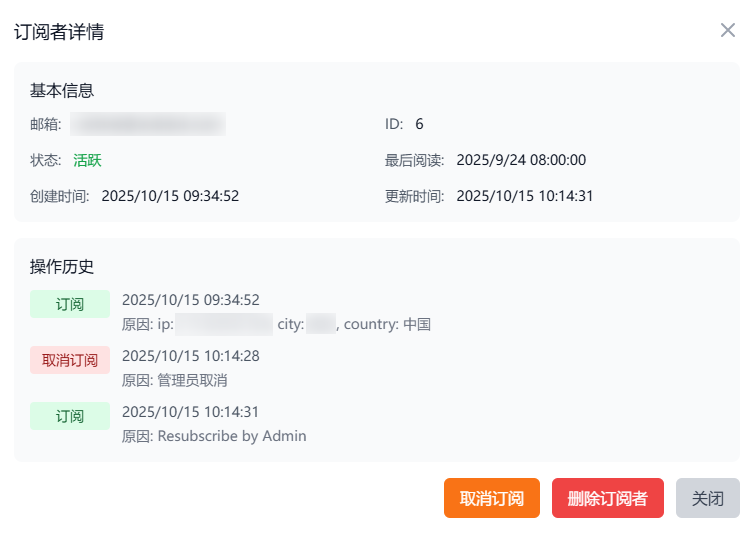Close the subscriber details dialog with X
Screen dimensions: 756x534
[728, 30]
